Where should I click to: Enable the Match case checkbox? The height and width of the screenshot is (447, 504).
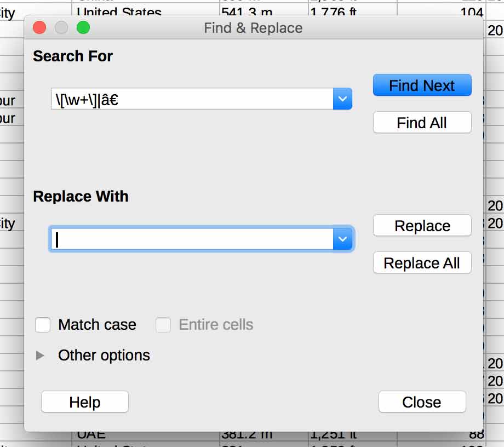click(43, 324)
